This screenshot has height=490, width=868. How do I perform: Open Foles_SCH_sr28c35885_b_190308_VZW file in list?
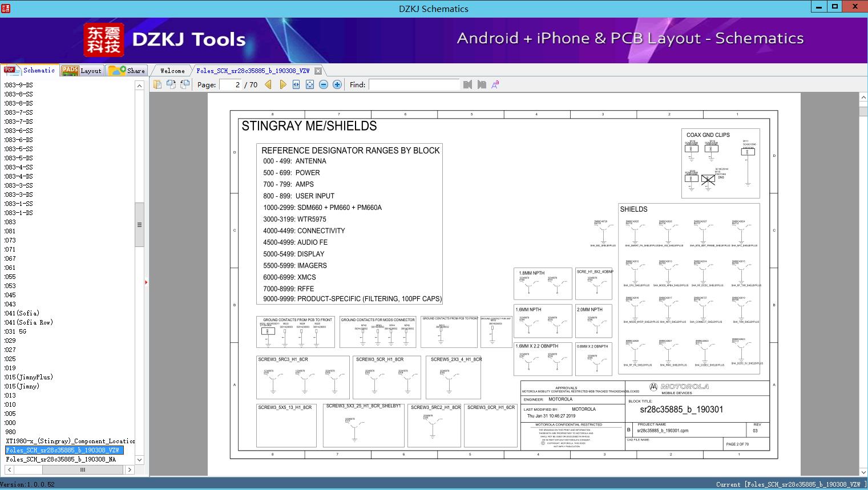64,450
